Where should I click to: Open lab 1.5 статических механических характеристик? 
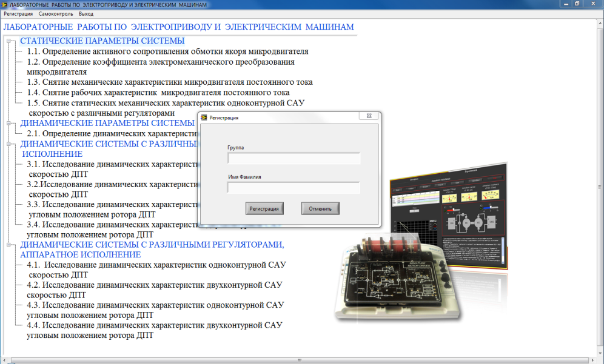click(166, 108)
